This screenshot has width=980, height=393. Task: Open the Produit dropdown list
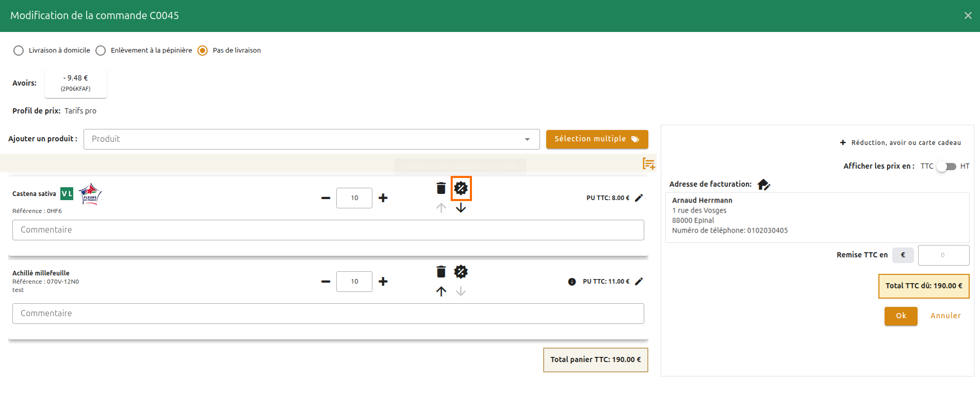527,139
